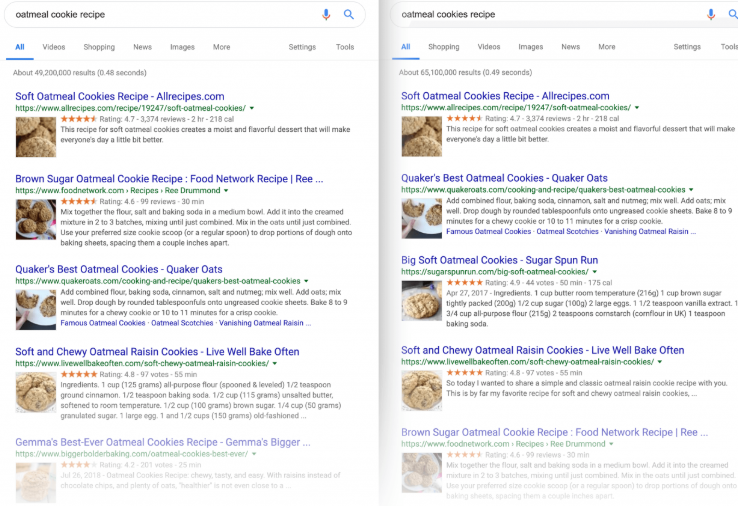Open Big Soft Oatmeal Cookies Sugar Spun Run link

tap(499, 260)
